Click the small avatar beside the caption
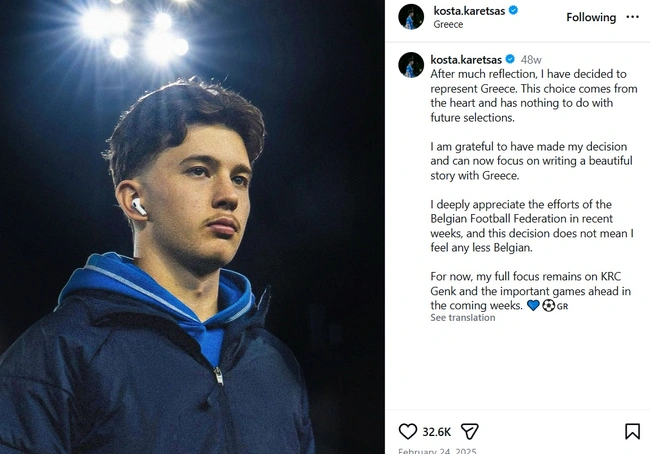This screenshot has width=650, height=454. 411,65
